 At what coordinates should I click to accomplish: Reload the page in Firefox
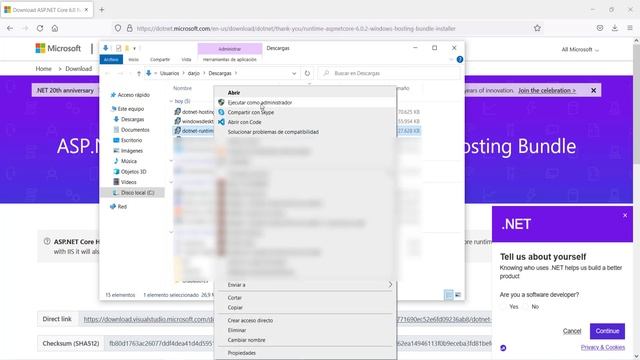(x=40, y=28)
